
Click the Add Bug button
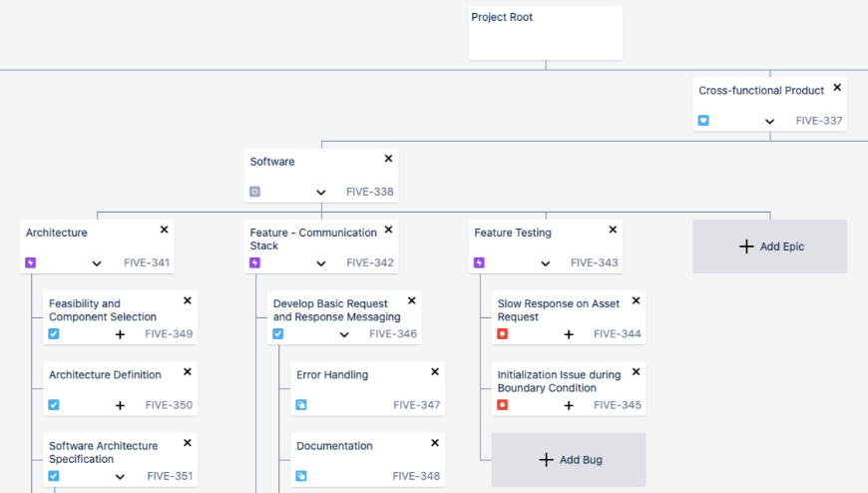569,459
